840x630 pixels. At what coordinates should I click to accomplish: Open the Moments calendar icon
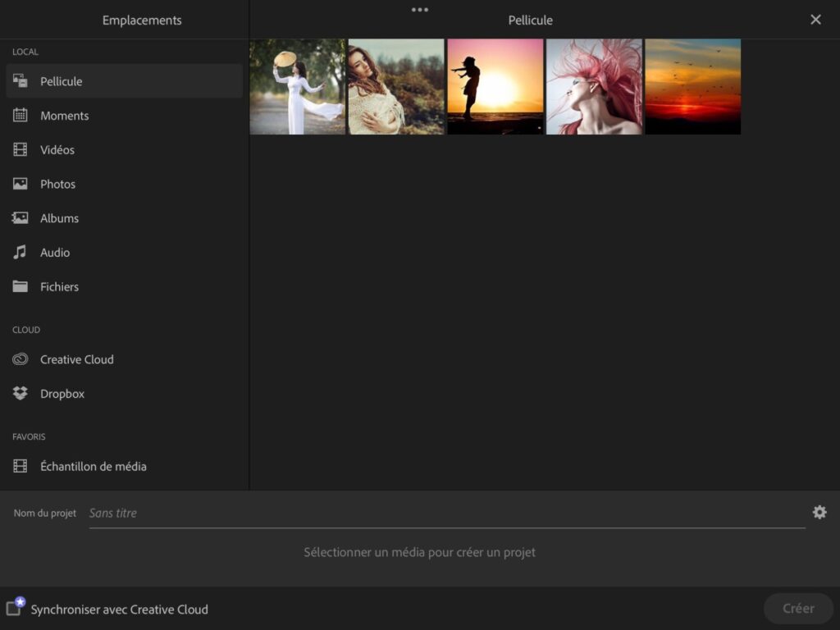(x=21, y=115)
